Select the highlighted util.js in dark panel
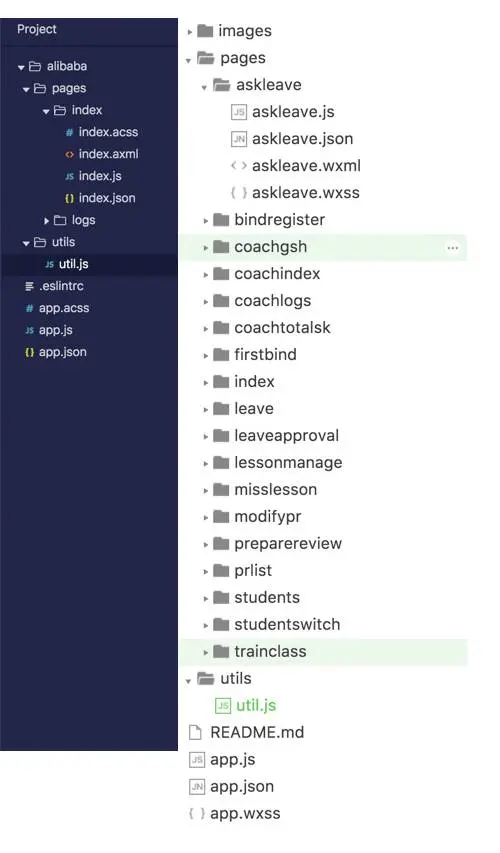 click(89, 264)
